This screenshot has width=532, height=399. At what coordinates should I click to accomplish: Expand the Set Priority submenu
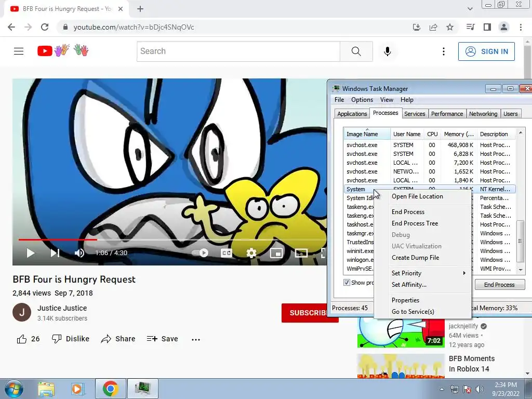[422, 273]
